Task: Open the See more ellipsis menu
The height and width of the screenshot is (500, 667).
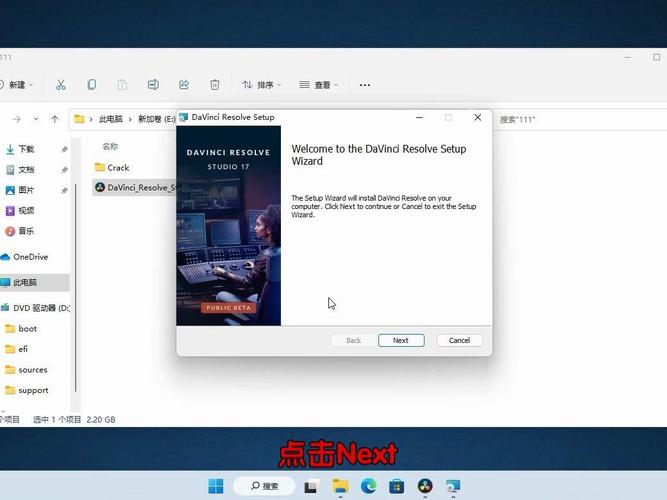Action: pyautogui.click(x=365, y=85)
